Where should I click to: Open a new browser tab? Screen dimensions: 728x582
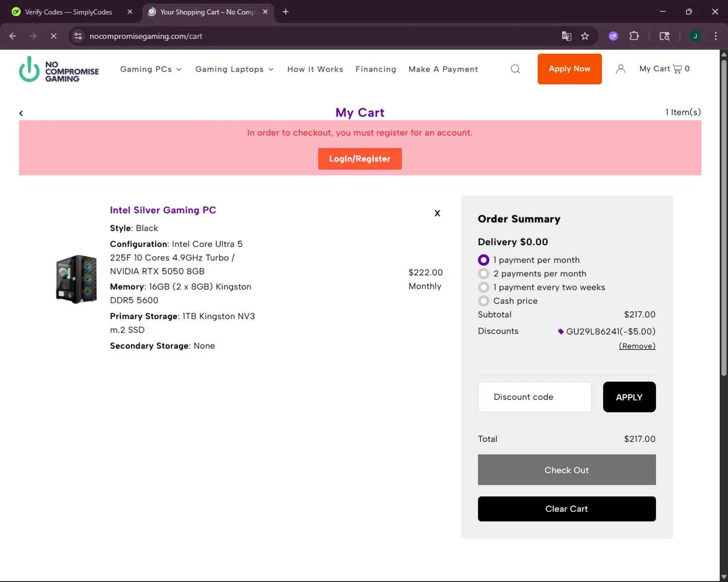pos(286,12)
